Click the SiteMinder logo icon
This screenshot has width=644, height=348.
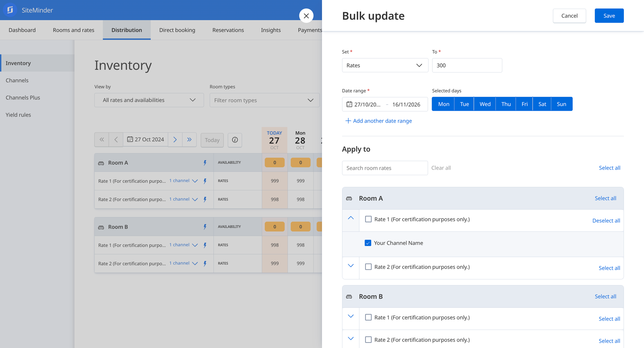coord(10,10)
